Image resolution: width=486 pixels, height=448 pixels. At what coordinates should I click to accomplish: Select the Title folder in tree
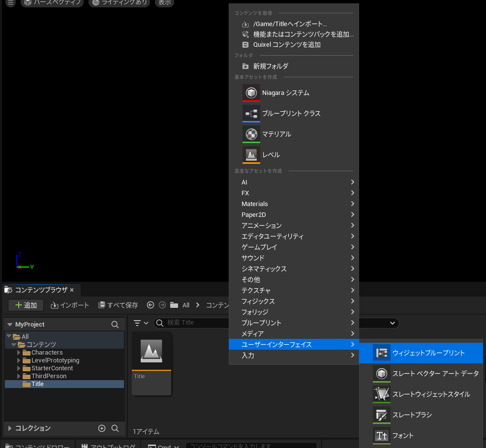64,384
